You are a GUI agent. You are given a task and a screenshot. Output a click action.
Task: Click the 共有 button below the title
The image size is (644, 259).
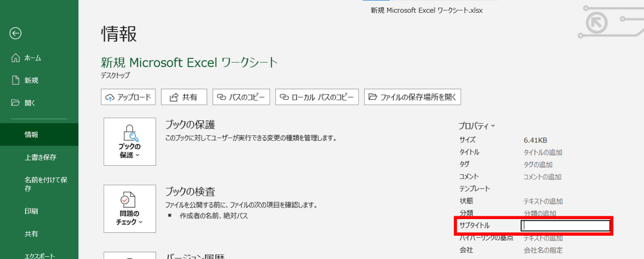click(x=184, y=97)
